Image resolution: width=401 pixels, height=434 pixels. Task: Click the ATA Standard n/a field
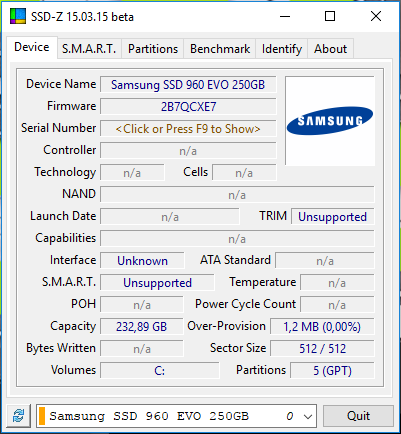[x=325, y=261]
